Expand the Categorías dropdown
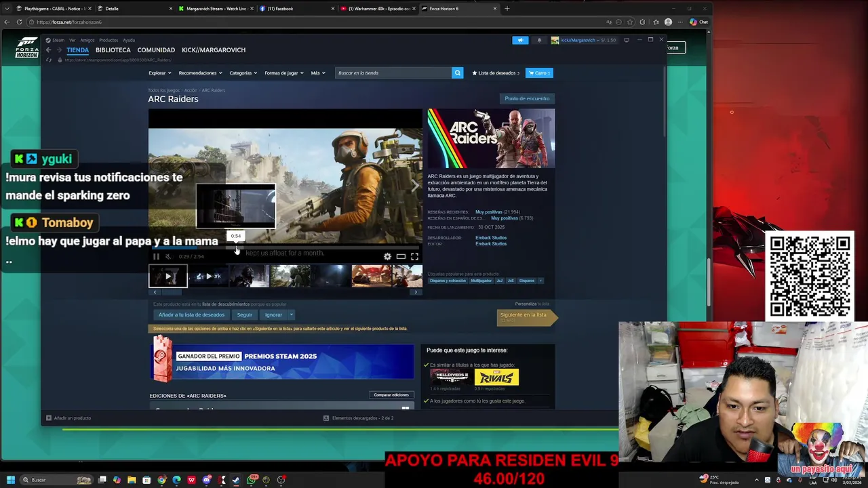Image resolution: width=868 pixels, height=488 pixels. 243,73
